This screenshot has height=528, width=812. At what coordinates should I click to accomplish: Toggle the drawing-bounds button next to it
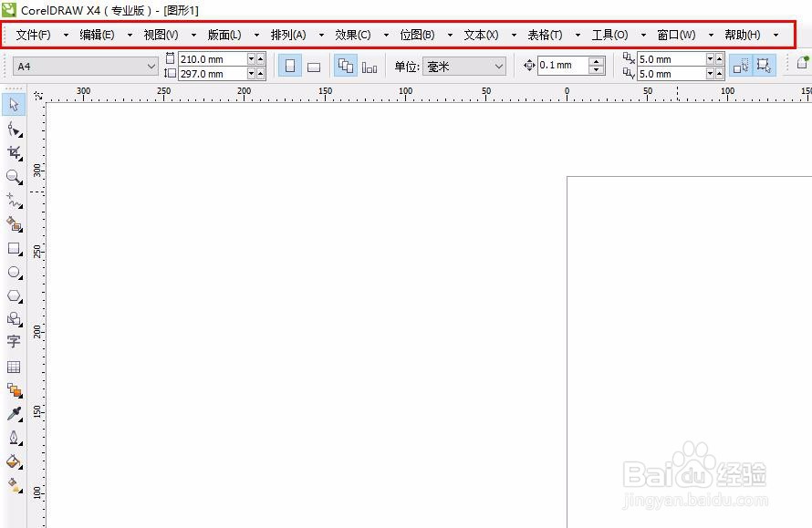(764, 66)
